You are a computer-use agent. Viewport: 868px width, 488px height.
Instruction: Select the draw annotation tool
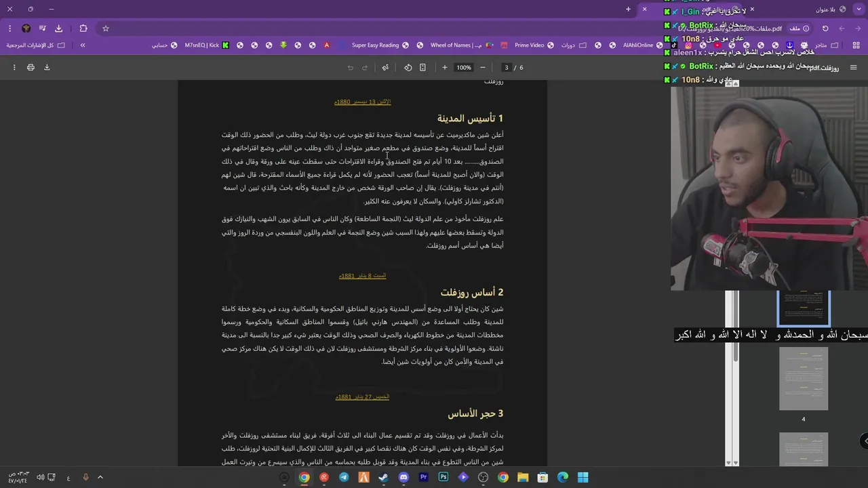[x=385, y=67]
